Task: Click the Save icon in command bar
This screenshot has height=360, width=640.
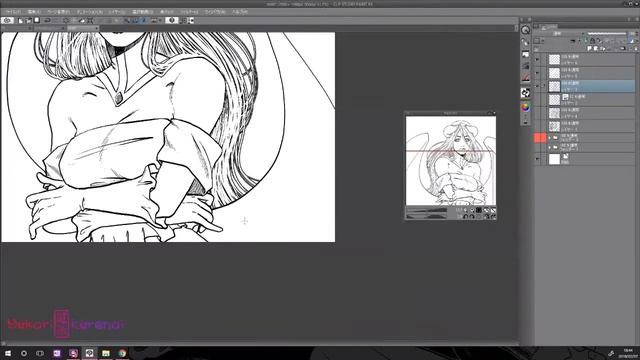Action: point(37,20)
